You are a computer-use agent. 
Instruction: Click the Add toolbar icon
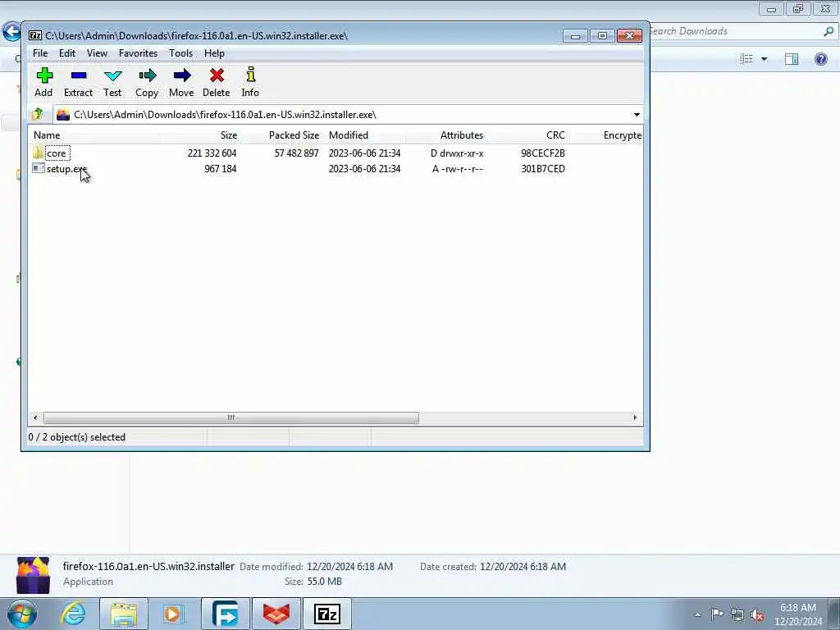44,75
